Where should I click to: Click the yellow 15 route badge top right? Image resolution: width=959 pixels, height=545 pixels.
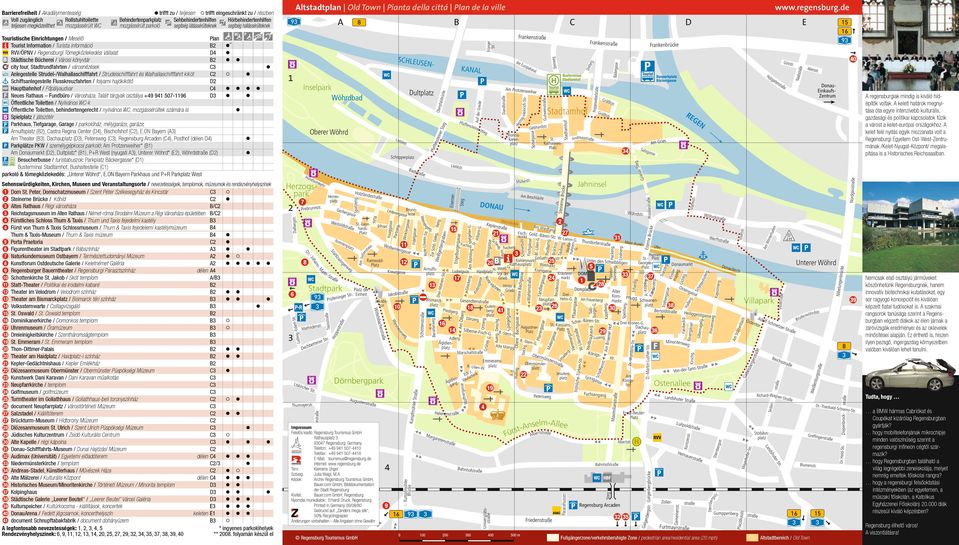point(845,23)
